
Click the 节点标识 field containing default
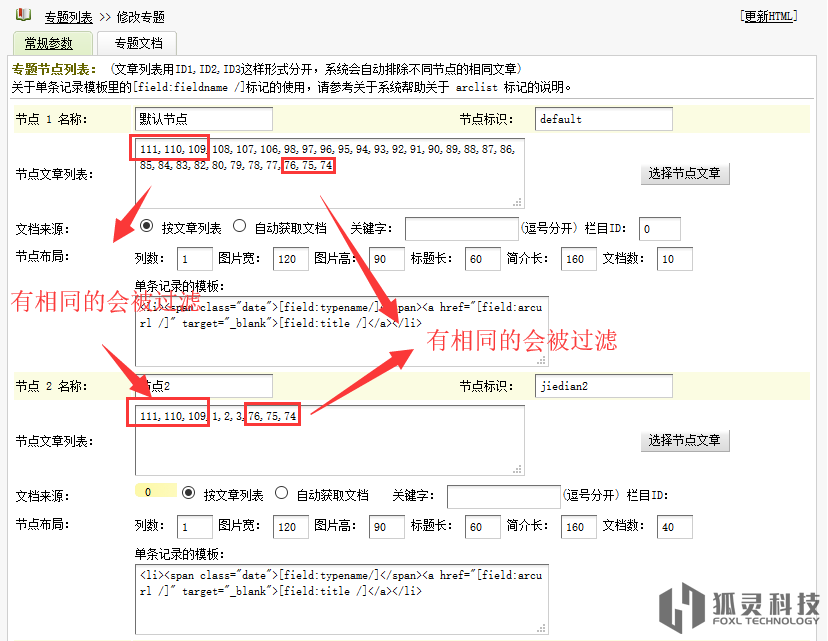tap(603, 119)
